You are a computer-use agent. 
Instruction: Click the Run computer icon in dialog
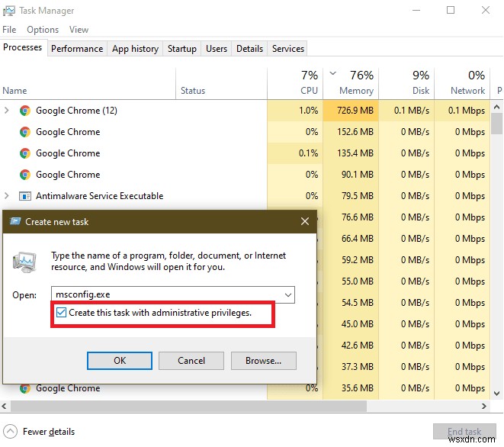[24, 262]
